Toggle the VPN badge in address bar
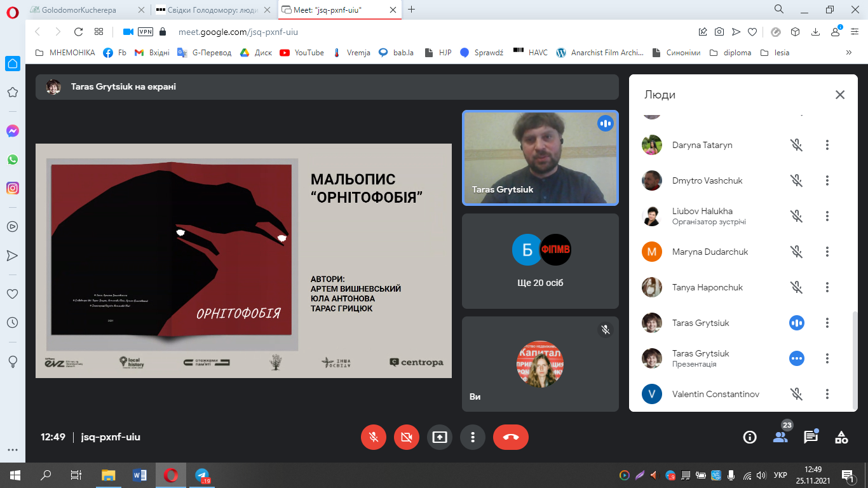 tap(146, 32)
